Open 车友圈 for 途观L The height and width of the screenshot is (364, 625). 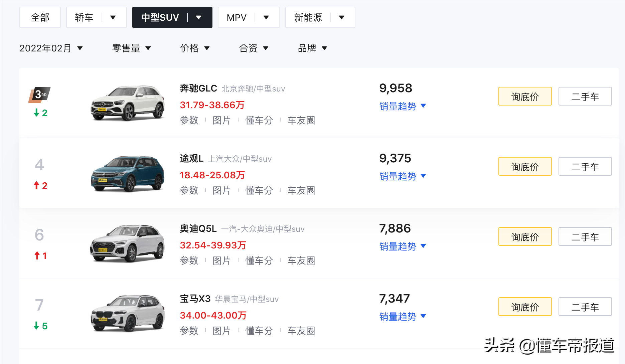pyautogui.click(x=301, y=190)
